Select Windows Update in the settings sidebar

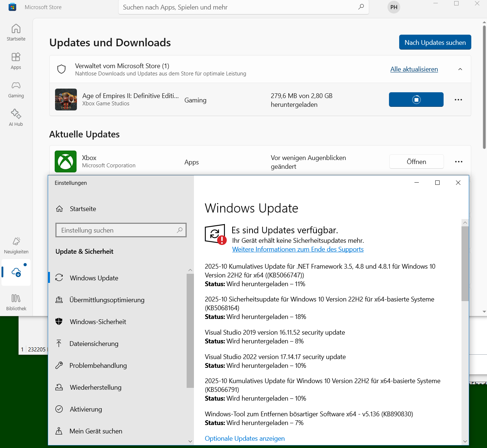coord(94,278)
